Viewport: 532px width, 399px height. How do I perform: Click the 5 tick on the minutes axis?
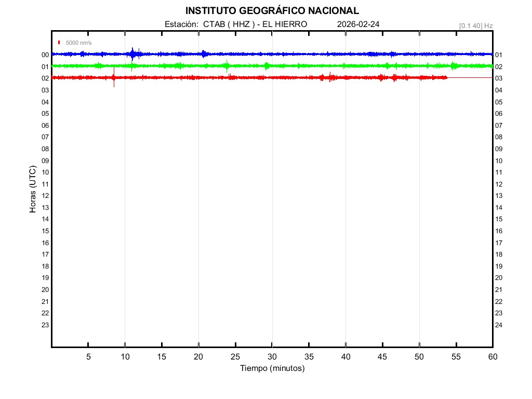88,357
